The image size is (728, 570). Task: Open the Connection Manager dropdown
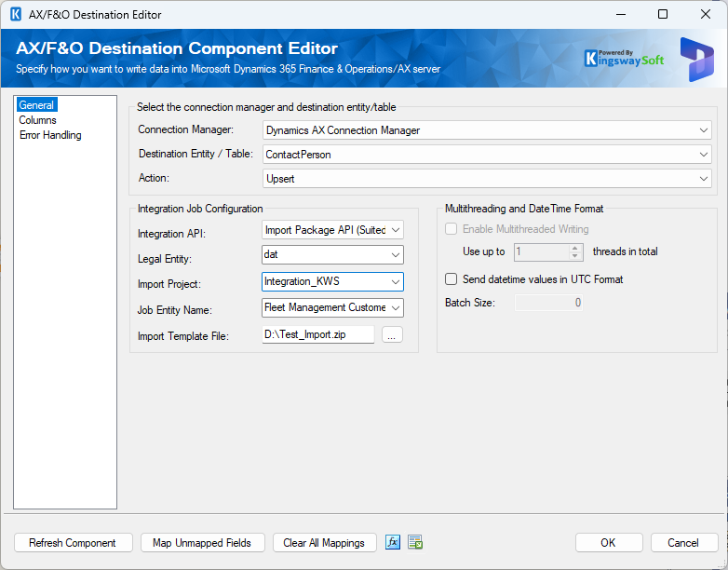[x=487, y=130]
